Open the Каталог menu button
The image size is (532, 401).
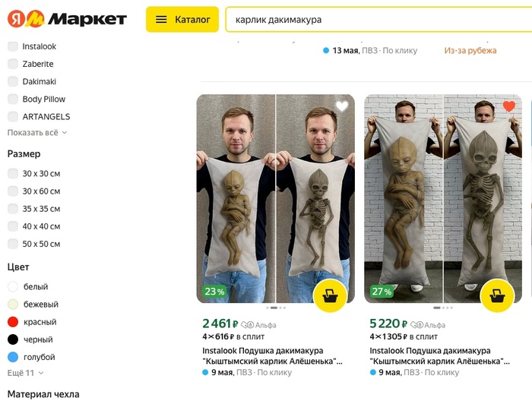click(182, 19)
